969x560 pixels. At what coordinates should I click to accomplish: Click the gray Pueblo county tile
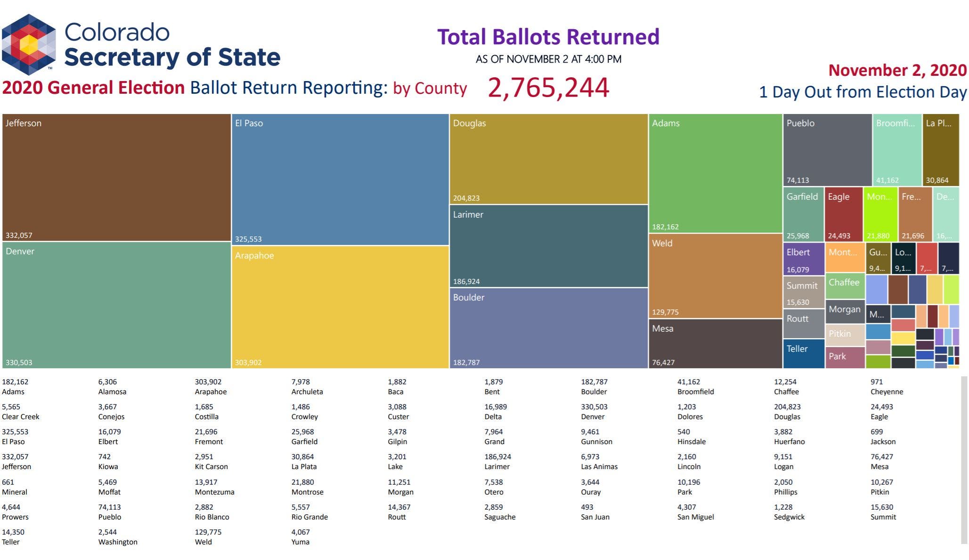point(827,150)
